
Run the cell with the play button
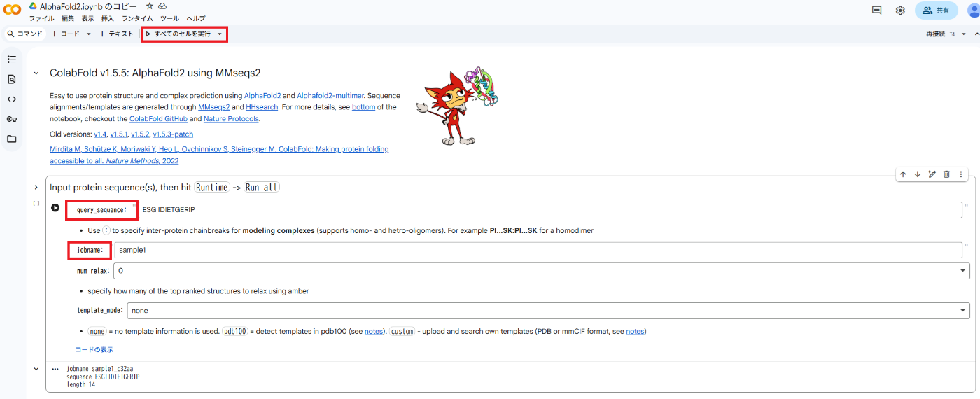pyautogui.click(x=55, y=208)
